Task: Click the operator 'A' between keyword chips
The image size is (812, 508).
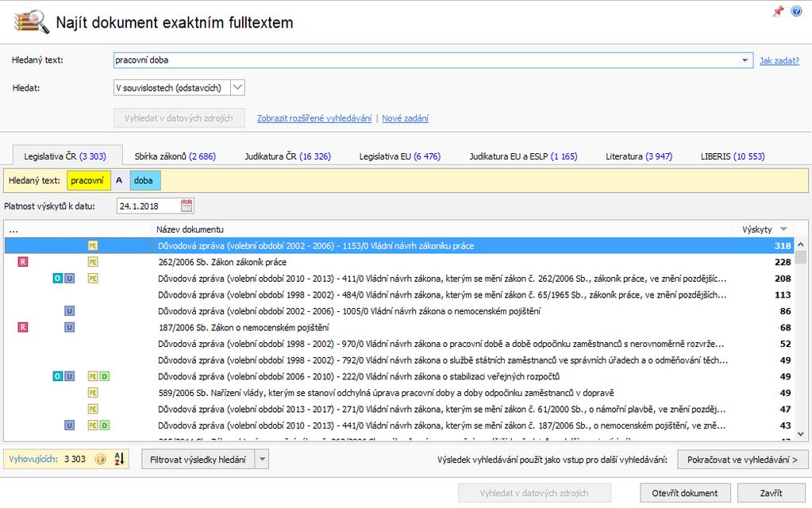Action: [120, 180]
